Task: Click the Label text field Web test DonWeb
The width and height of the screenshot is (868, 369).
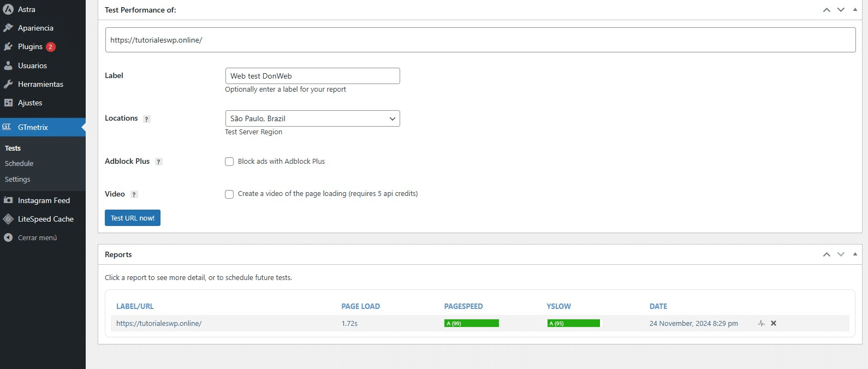Action: pyautogui.click(x=312, y=76)
